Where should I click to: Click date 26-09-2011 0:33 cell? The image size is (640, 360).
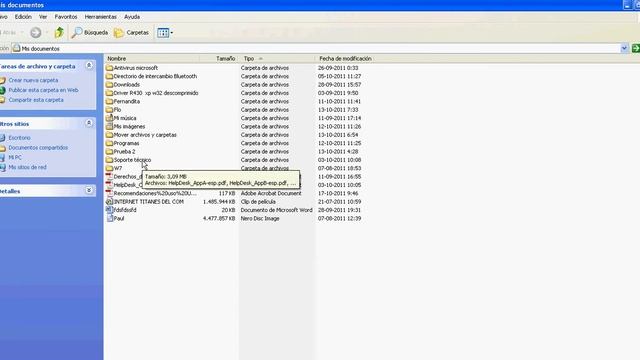click(x=338, y=68)
